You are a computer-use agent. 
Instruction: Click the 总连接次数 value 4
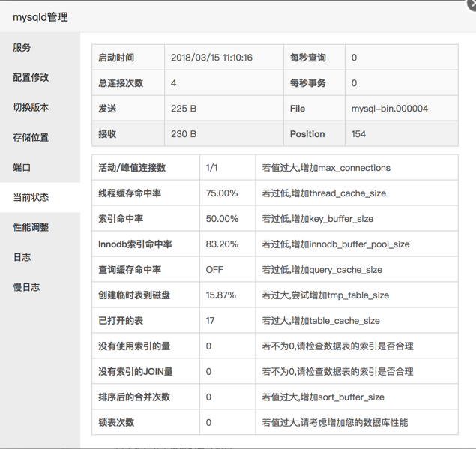click(x=174, y=83)
